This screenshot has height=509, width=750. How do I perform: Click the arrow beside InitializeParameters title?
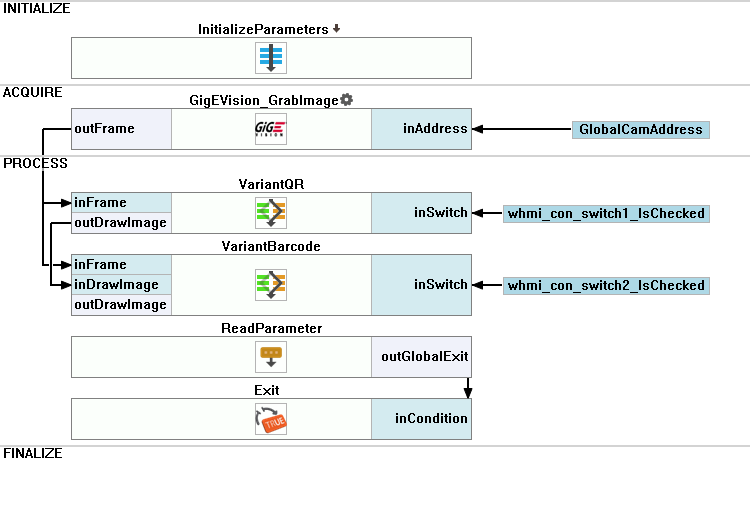(x=336, y=29)
